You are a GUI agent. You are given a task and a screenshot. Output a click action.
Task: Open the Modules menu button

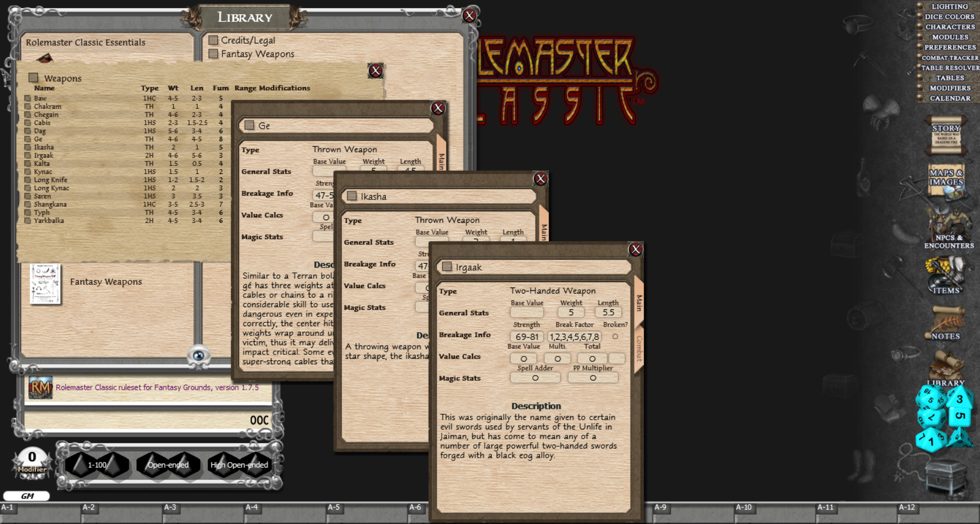coord(949,37)
